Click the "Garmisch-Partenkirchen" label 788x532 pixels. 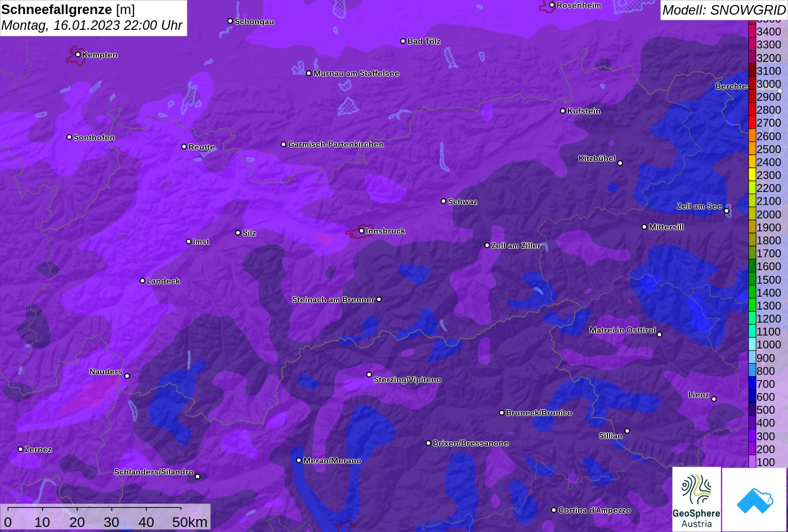click(x=336, y=145)
